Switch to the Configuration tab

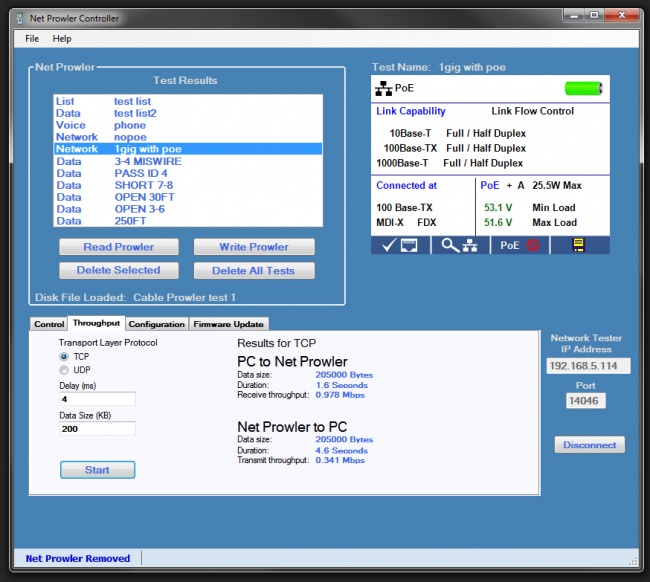coord(156,324)
